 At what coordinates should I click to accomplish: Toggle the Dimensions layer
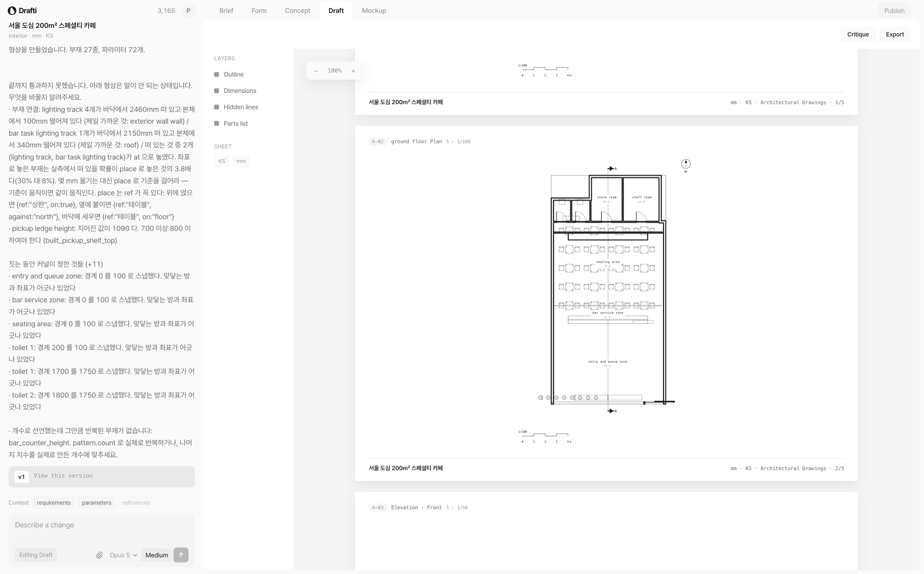point(235,91)
